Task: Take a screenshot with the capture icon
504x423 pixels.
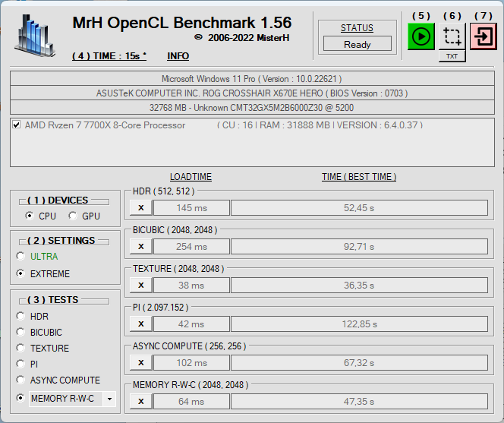Action: coord(452,36)
